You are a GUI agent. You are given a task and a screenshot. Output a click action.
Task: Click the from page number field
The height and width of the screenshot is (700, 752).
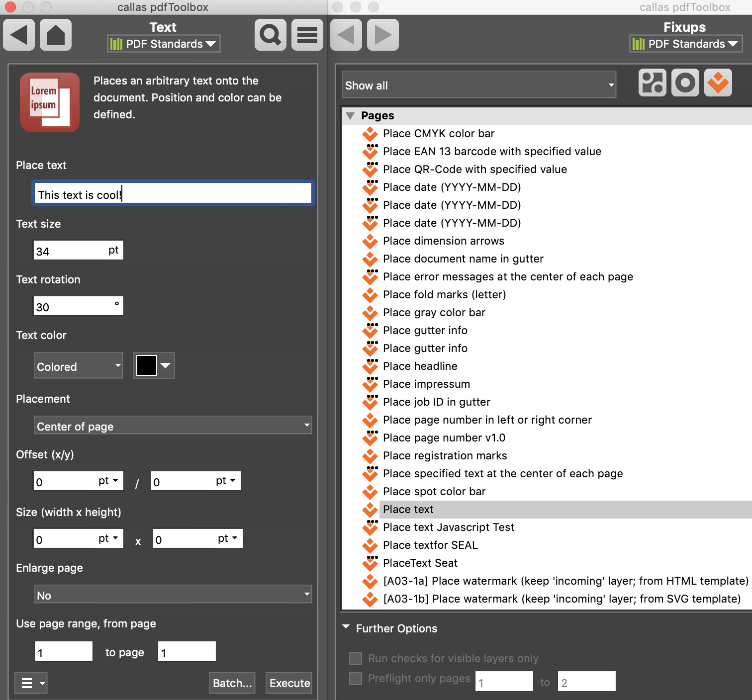pos(64,651)
